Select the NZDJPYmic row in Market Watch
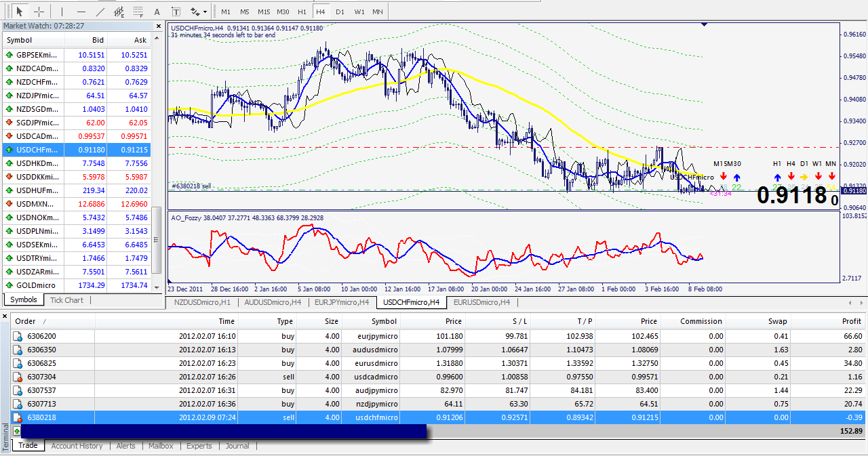868x456 pixels. [x=77, y=96]
